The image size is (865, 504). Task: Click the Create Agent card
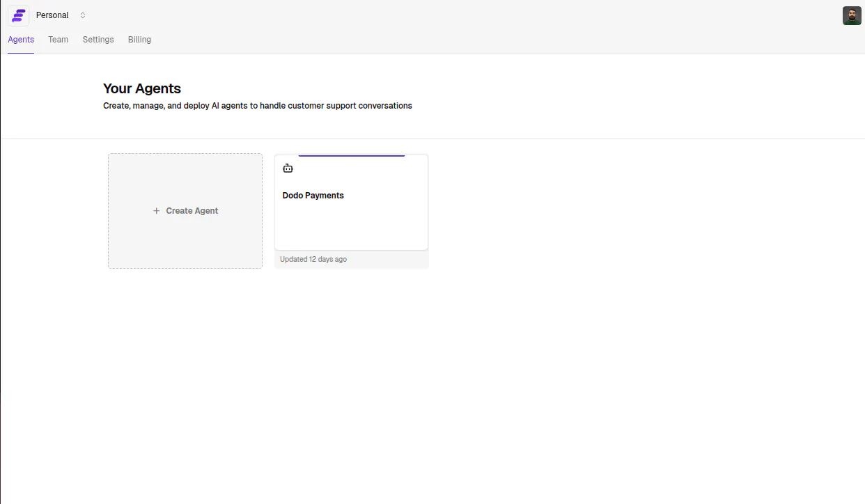185,211
